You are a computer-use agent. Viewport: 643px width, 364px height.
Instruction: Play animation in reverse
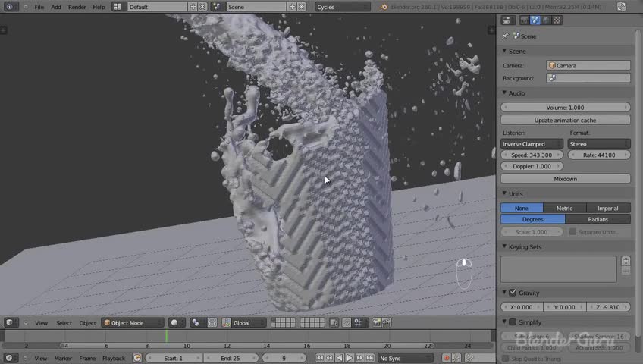click(340, 358)
